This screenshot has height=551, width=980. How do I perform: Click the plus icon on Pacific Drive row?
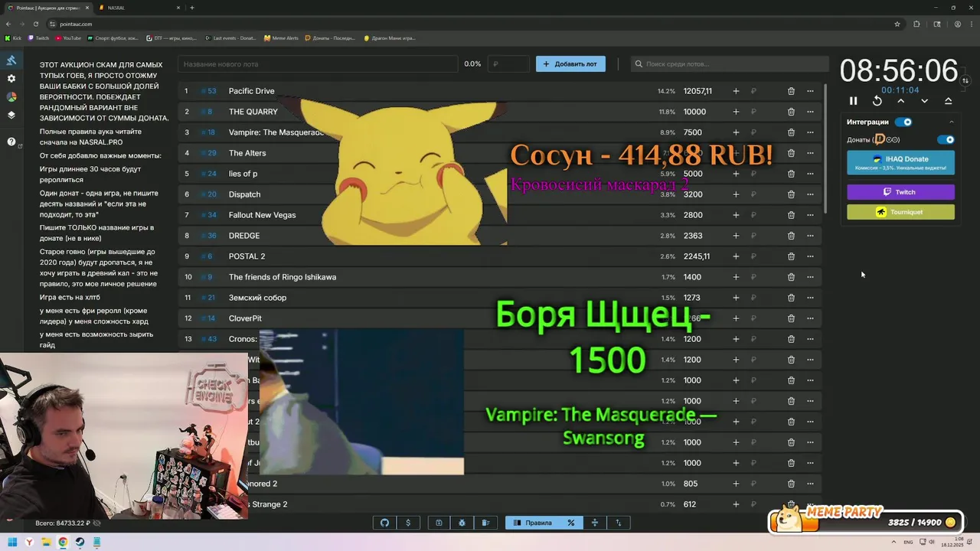coord(736,91)
